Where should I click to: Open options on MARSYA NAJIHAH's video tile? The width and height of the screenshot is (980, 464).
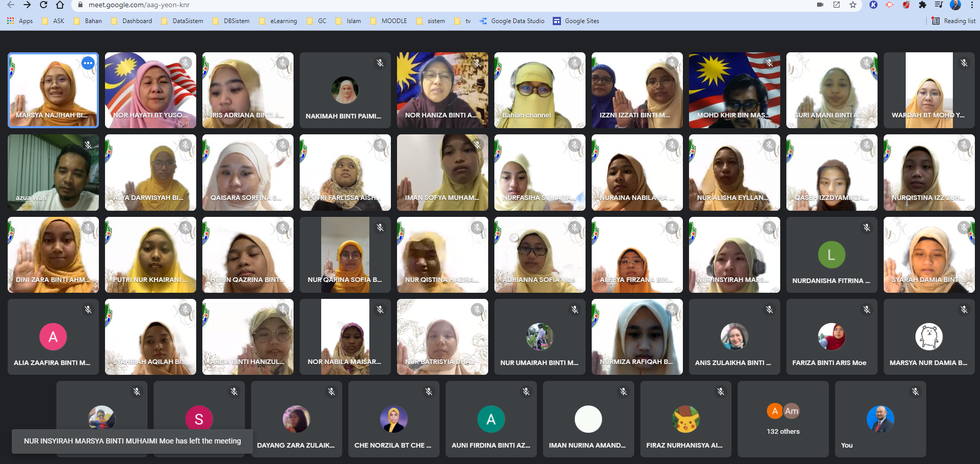88,63
